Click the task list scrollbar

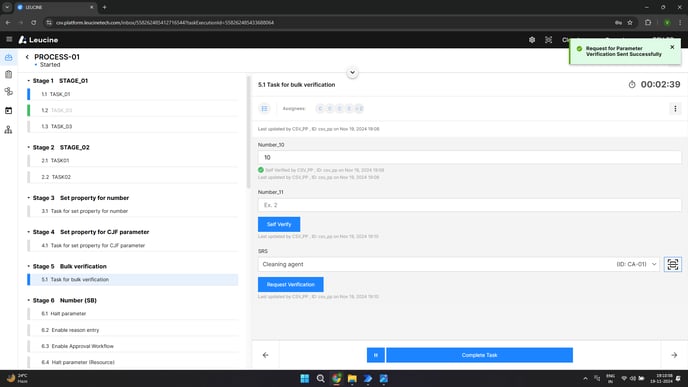[x=248, y=132]
